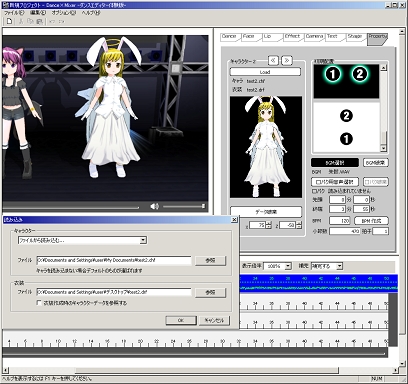
Task: Switch to the Stage tab
Action: tap(355, 37)
